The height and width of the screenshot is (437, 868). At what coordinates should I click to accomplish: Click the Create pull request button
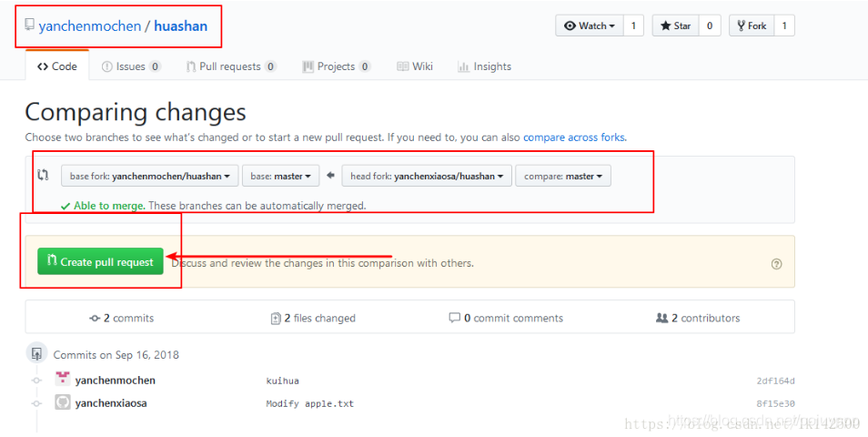[x=100, y=261]
